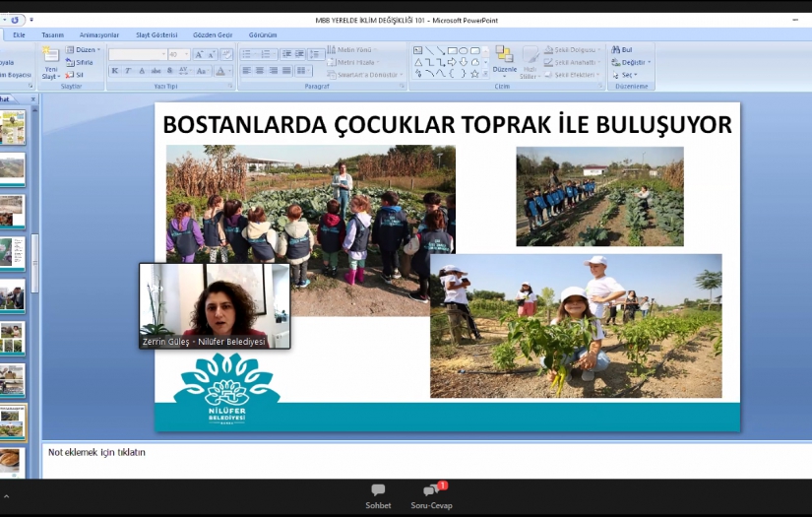Toggle strikethrough (abe) formatting
Screen dimensions: 812x517
(156, 71)
